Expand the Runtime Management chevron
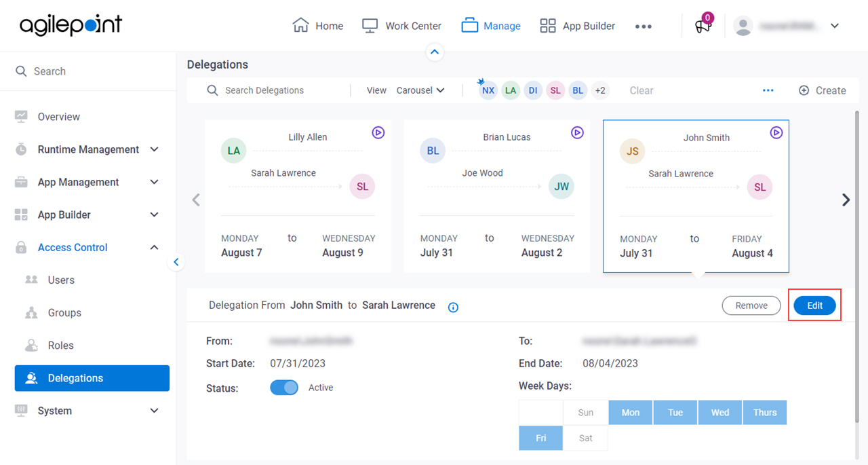868x465 pixels. click(154, 149)
